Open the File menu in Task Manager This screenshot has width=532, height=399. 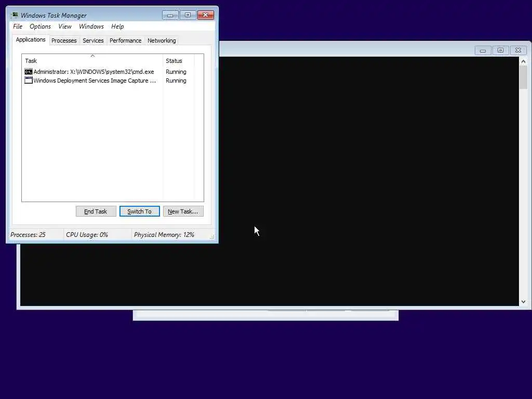18,26
